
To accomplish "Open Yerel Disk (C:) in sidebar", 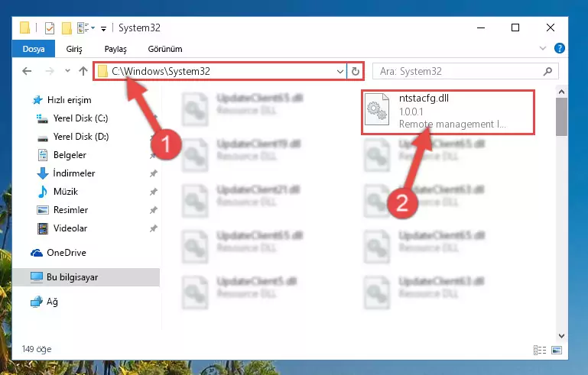I will (x=80, y=118).
